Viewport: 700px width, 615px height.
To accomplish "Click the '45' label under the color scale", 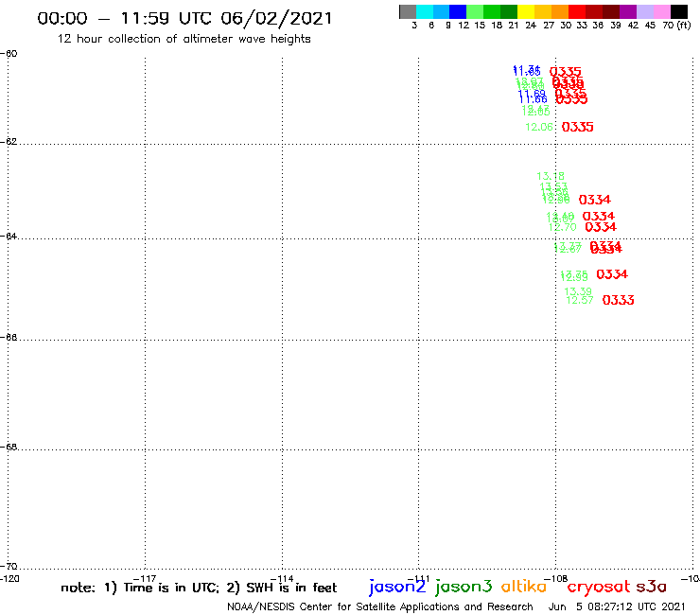I will pyautogui.click(x=650, y=26).
